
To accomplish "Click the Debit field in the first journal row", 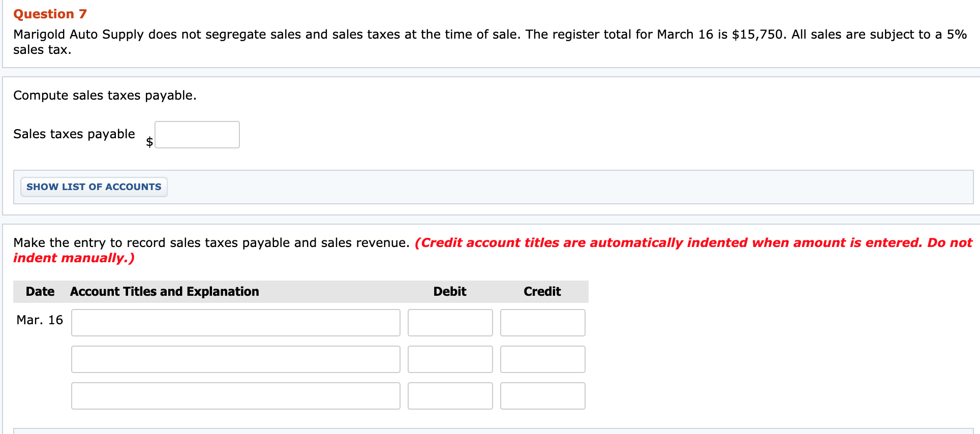I will (449, 322).
